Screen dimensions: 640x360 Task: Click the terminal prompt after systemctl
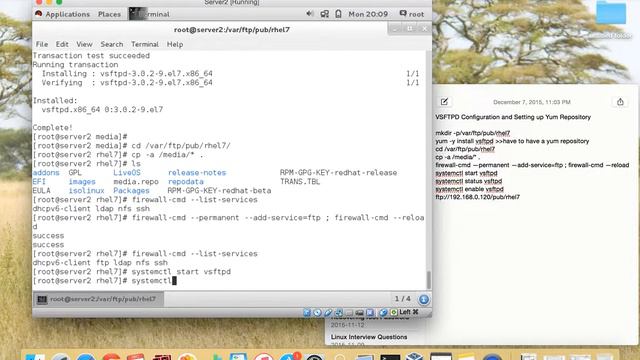point(174,281)
